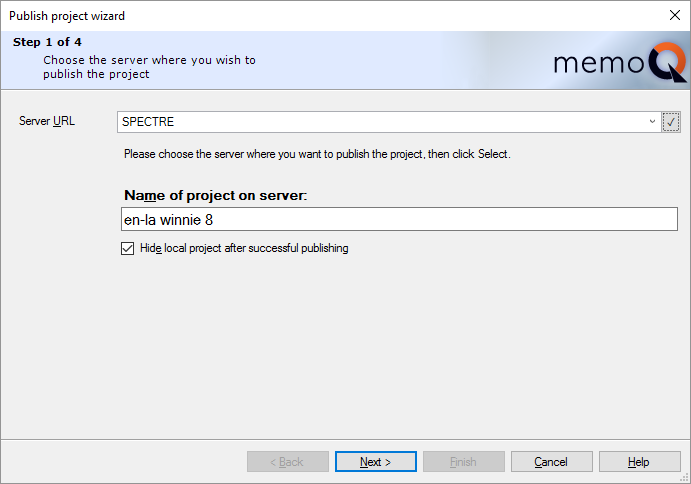
Task: Click the greyed-out Back button
Action: click(287, 462)
